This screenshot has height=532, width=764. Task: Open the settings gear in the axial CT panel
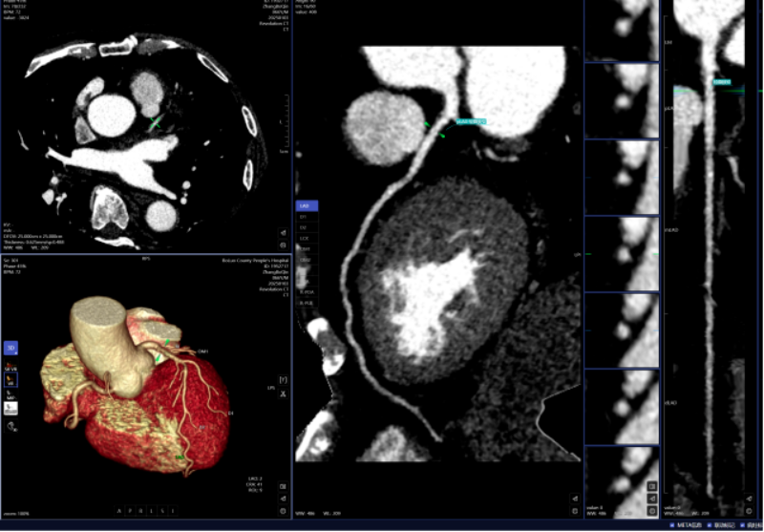(283, 245)
